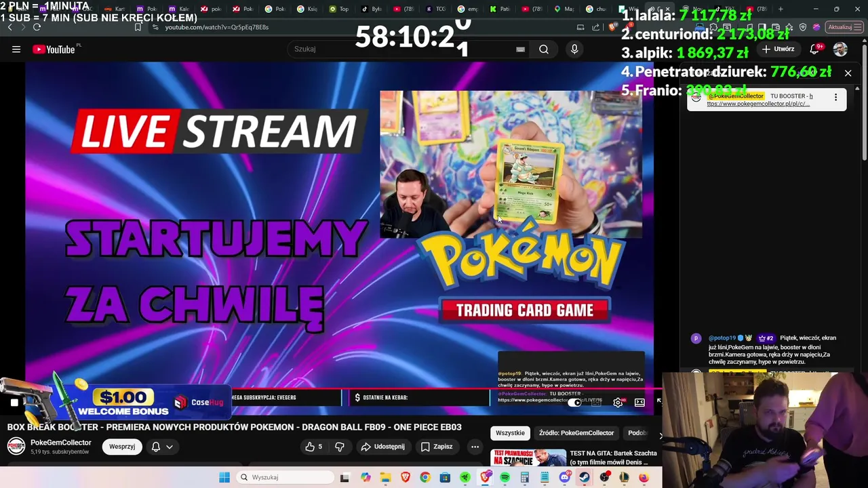Open the account avatar menu
This screenshot has height=488, width=868.
pos(840,49)
